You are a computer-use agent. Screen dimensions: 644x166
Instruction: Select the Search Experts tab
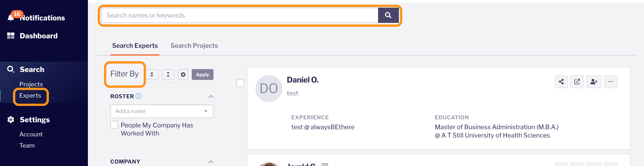pyautogui.click(x=135, y=46)
